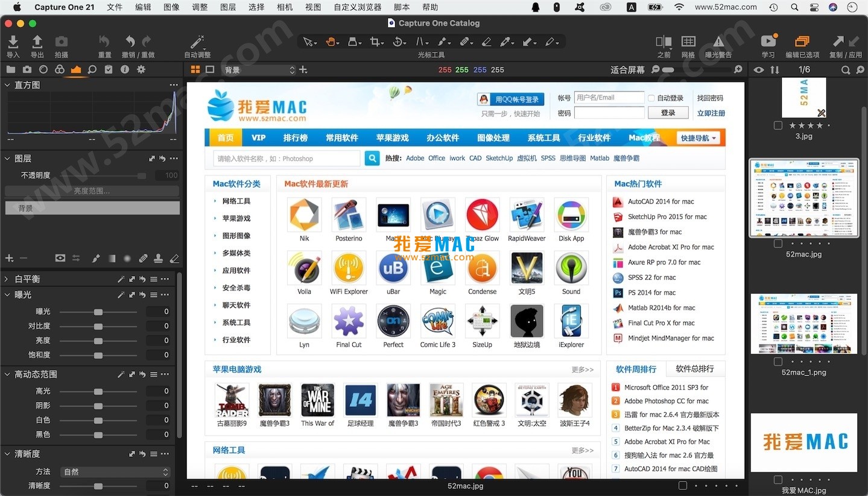Screen dimensions: 868x496
Task: Toggle the browser eye visibility icon
Action: (x=759, y=70)
